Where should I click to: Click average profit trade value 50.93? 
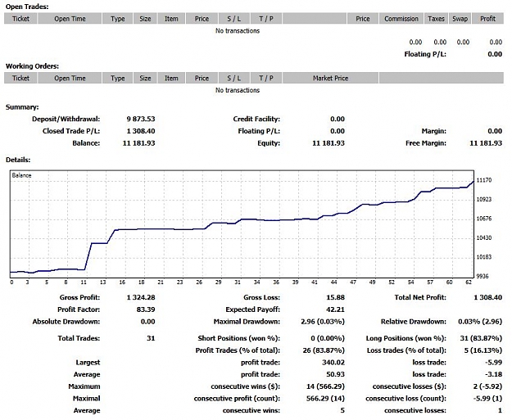point(335,374)
